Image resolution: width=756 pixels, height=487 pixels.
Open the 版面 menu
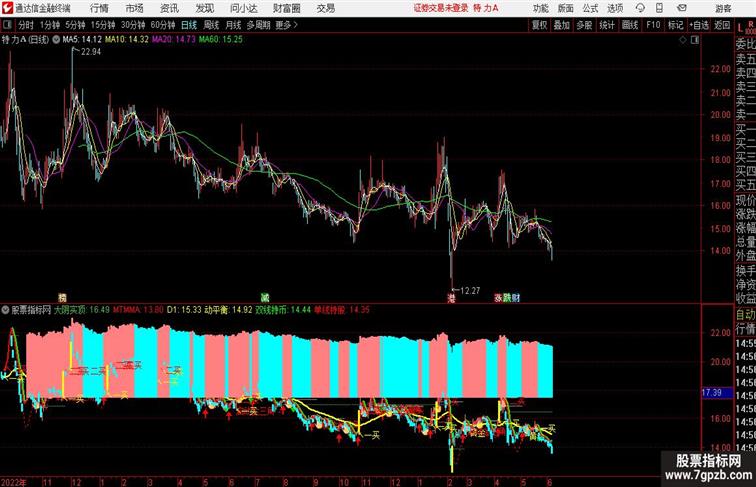point(566,8)
